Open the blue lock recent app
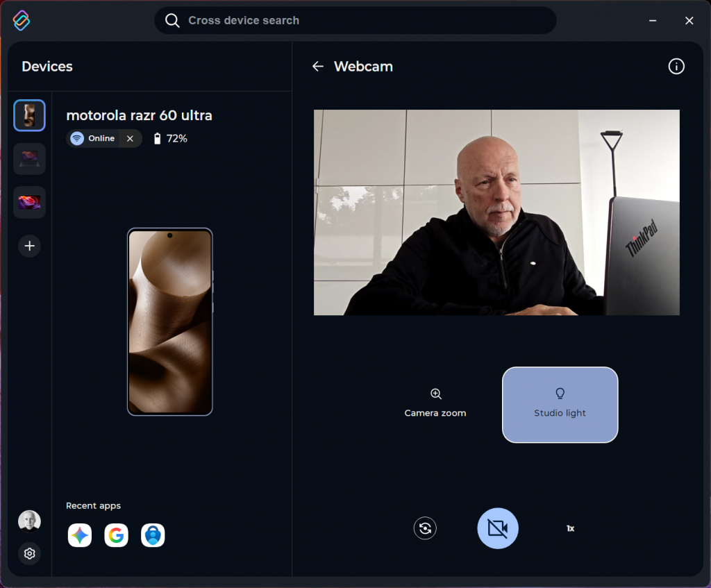This screenshot has height=588, width=711. tap(153, 535)
